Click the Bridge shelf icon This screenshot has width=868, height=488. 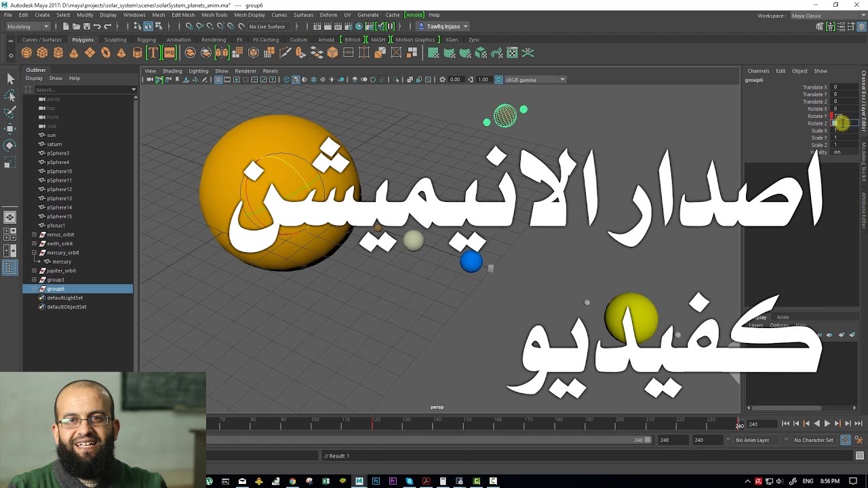pyautogui.click(x=317, y=53)
